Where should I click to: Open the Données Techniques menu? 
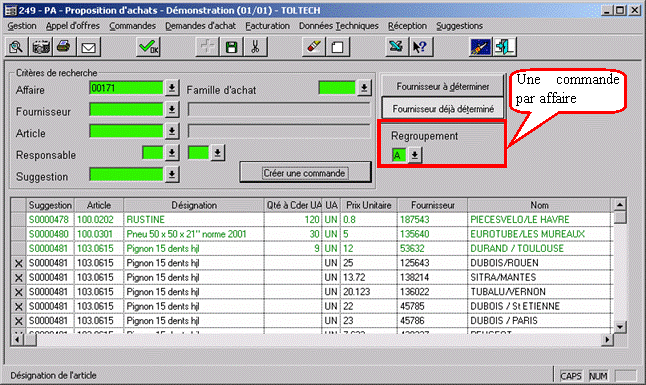click(339, 26)
